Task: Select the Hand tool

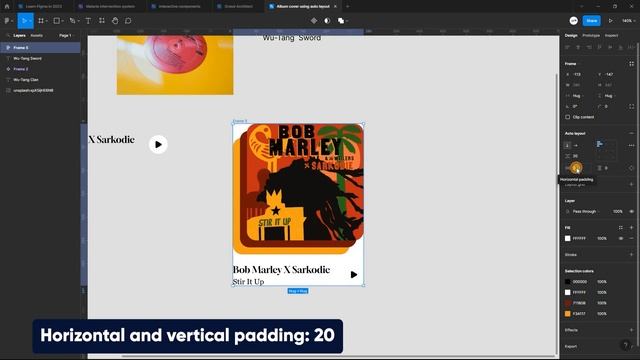Action: coord(115,21)
